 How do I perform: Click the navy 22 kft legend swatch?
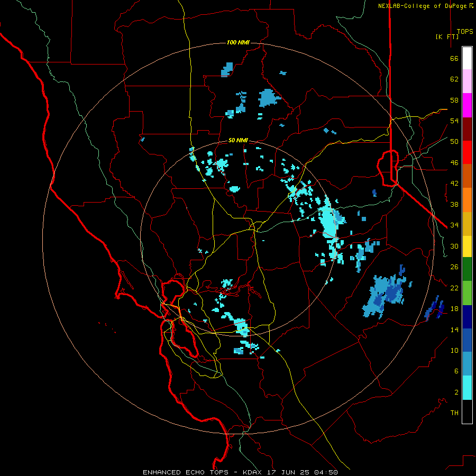click(467, 317)
